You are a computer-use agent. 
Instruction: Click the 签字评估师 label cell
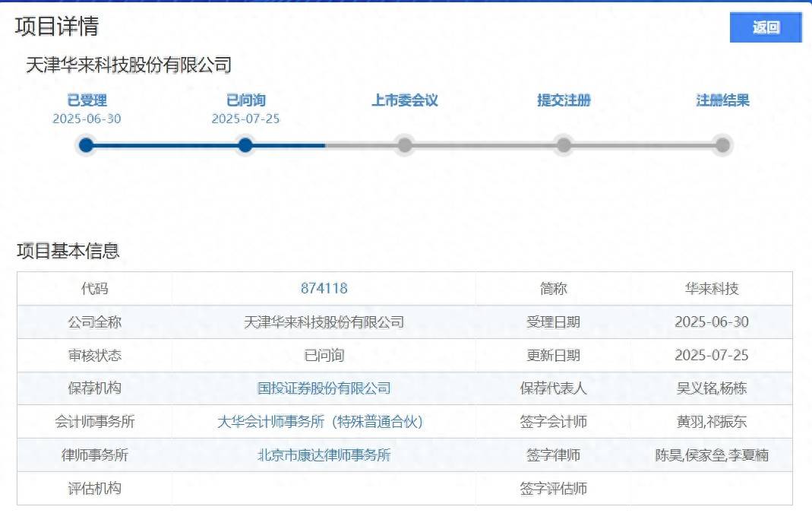554,488
